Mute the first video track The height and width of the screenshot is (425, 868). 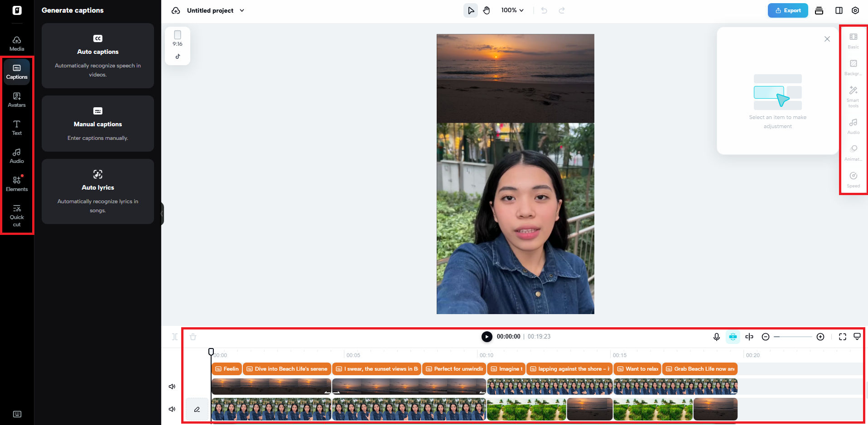(x=172, y=386)
